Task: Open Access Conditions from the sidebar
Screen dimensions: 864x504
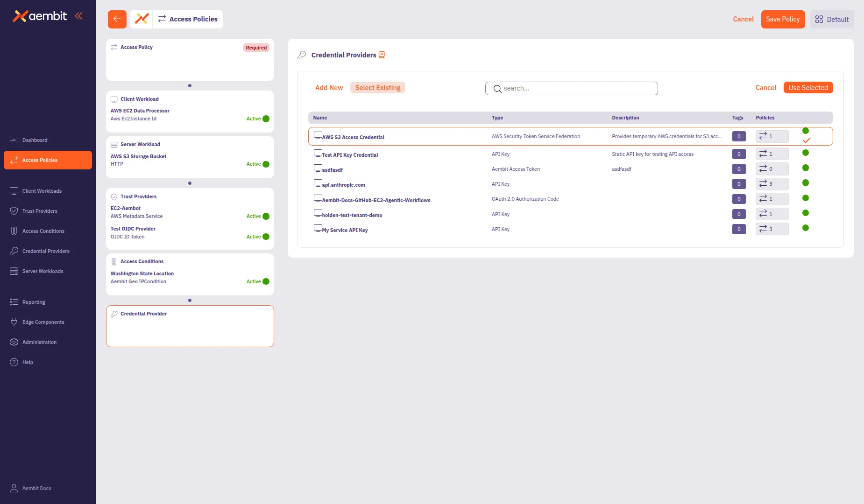Action: coord(43,231)
